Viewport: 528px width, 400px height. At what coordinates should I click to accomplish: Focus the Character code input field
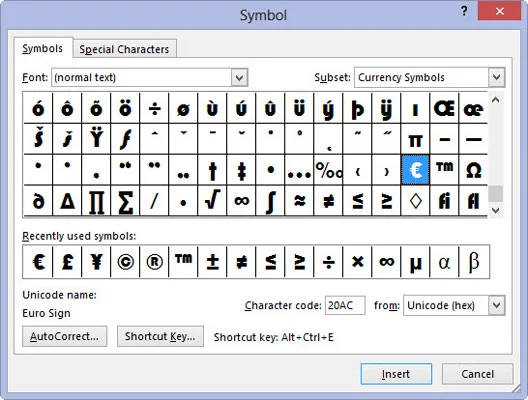point(345,305)
